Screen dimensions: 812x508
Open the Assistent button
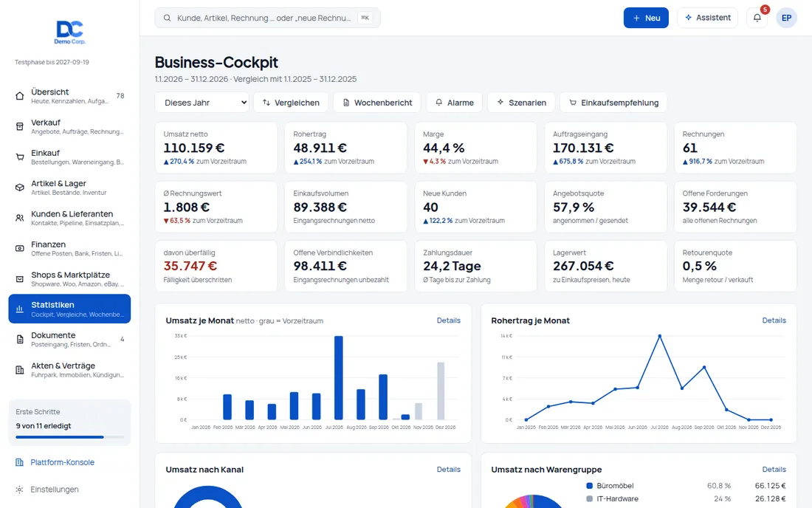click(707, 18)
